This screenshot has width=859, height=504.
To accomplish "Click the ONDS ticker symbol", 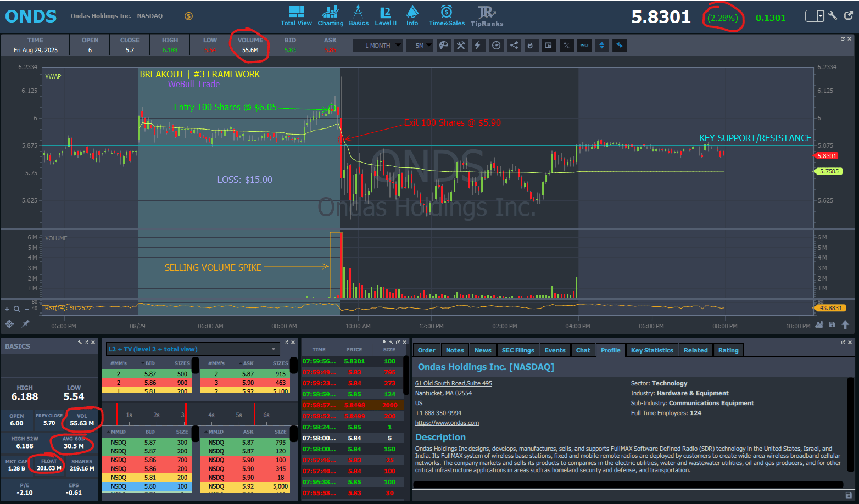I will tap(31, 16).
